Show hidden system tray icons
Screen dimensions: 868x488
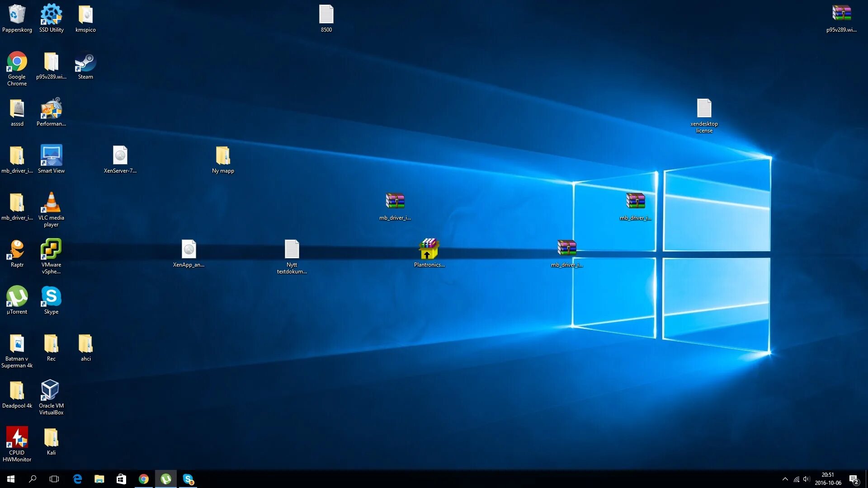785,479
